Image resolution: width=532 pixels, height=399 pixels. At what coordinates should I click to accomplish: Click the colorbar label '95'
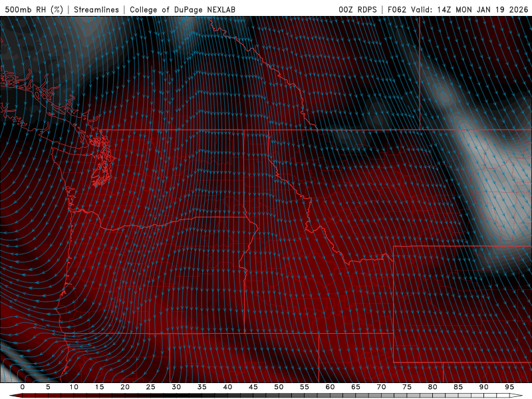509,387
